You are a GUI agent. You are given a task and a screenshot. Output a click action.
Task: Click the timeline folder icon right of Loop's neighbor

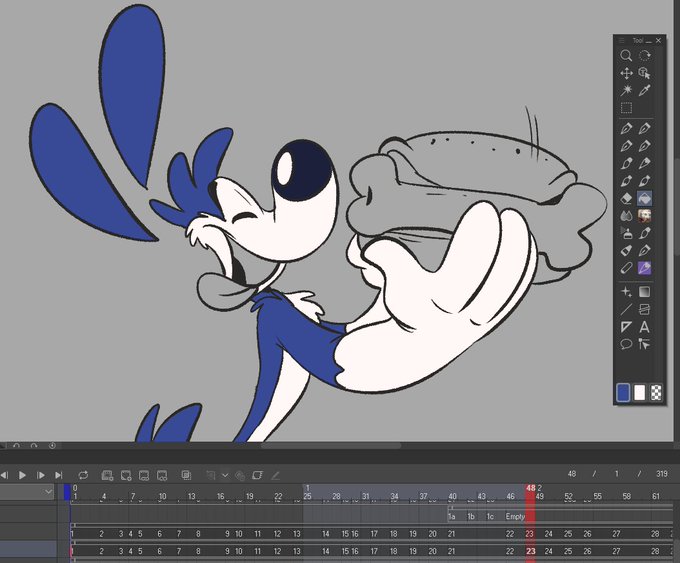(x=126, y=475)
